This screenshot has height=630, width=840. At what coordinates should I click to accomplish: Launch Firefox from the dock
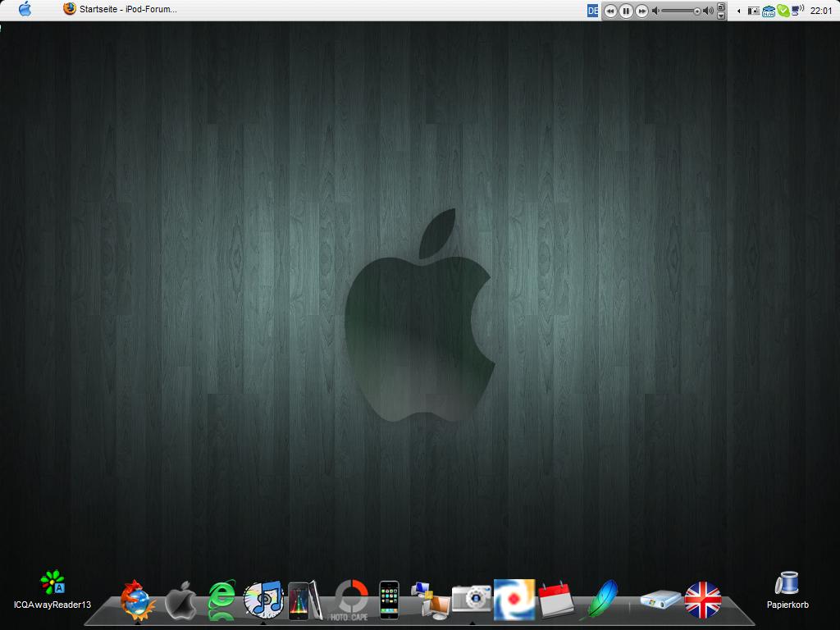coord(137,600)
